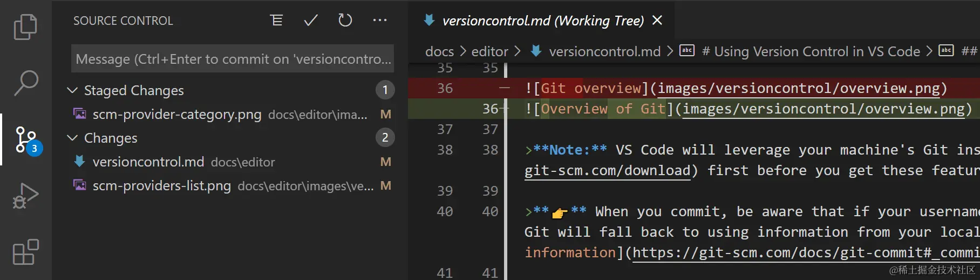Click original line number 38 in gutter

click(x=445, y=150)
